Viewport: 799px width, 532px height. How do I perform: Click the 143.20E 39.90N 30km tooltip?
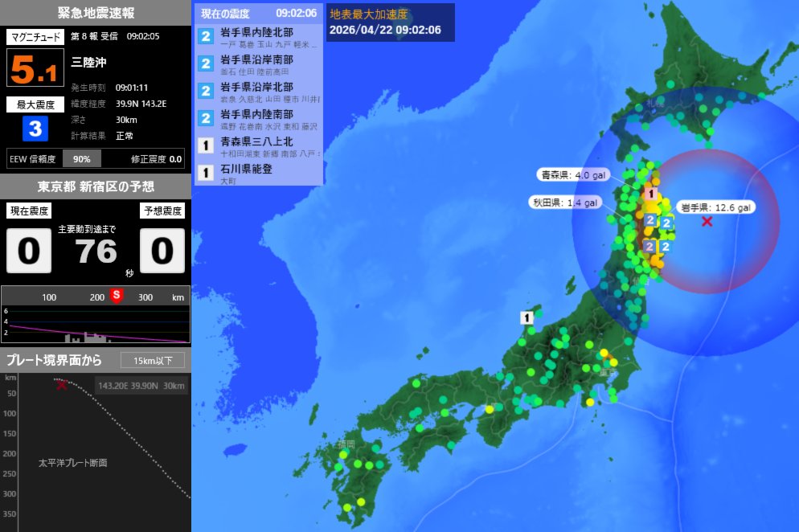click(141, 386)
